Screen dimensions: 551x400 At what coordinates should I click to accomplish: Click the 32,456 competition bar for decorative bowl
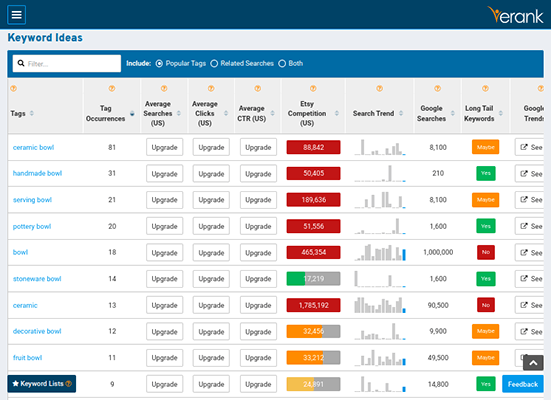tap(313, 331)
